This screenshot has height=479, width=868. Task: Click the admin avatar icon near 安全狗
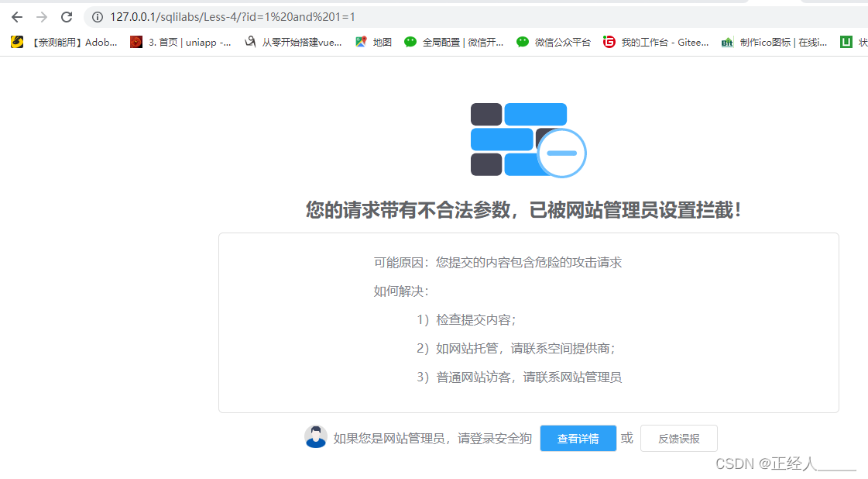point(316,437)
